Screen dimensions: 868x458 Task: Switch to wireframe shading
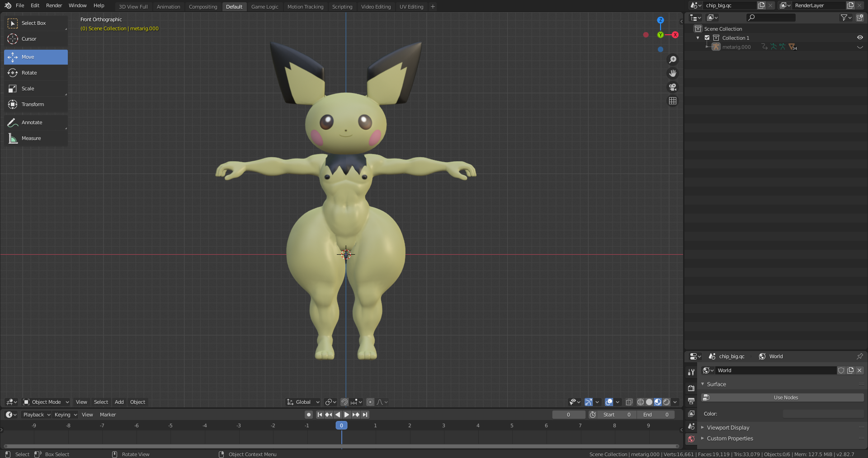click(x=641, y=402)
